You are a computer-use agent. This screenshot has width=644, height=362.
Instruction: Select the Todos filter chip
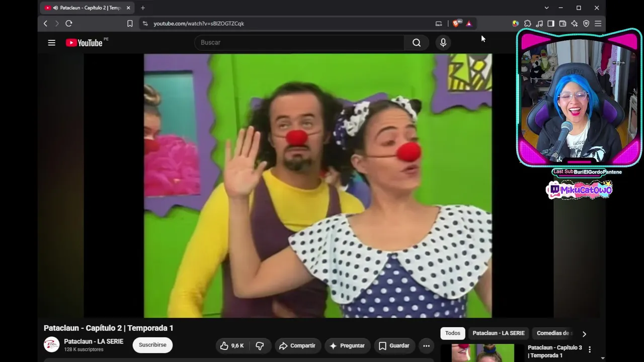[x=452, y=333]
